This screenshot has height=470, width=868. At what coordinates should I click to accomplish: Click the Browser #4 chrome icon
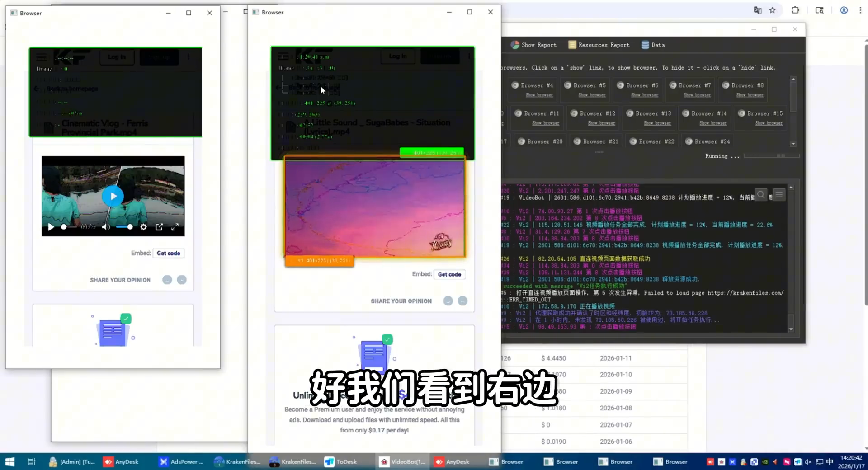click(515, 85)
